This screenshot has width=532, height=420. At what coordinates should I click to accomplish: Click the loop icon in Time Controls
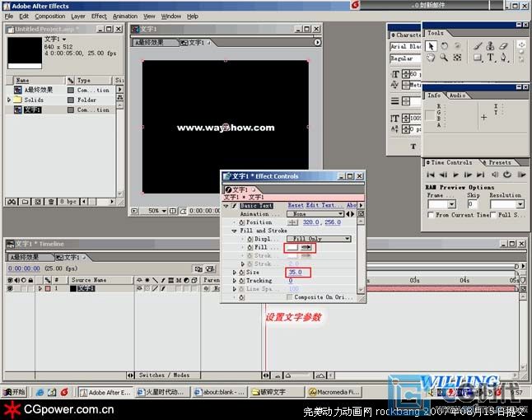pyautogui.click(x=507, y=175)
